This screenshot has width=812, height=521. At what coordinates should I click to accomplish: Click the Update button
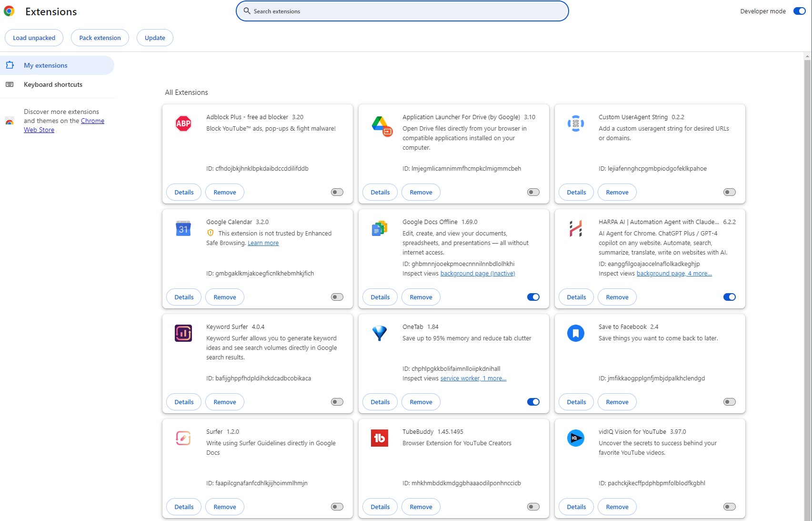[x=155, y=38]
